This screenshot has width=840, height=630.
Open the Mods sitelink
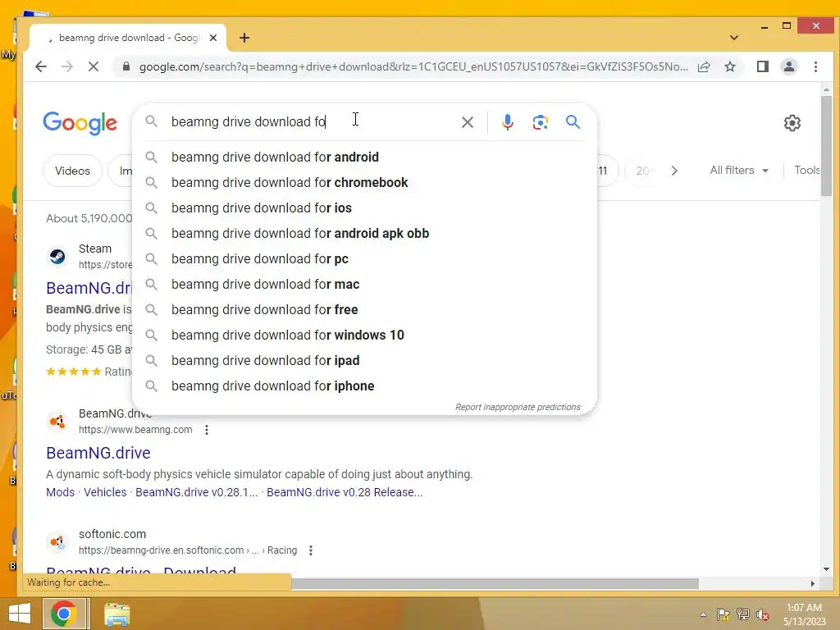(60, 492)
